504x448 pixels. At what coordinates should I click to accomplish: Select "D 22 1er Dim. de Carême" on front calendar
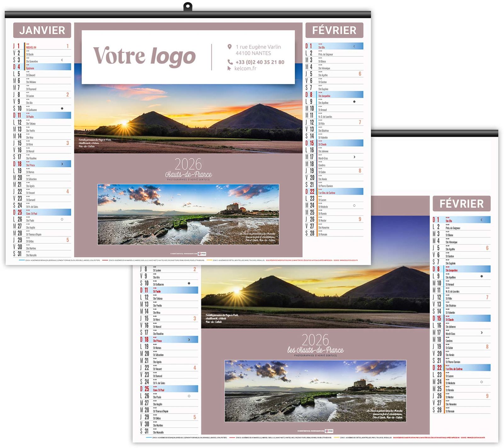coord(334,192)
